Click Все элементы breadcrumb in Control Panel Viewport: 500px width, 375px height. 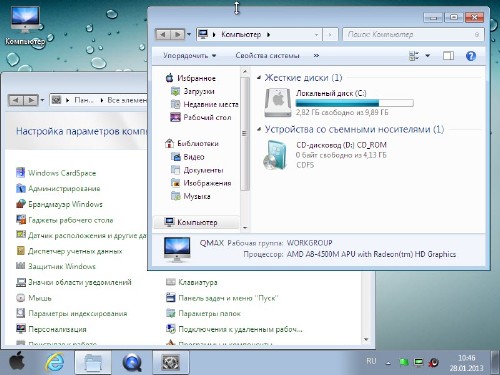127,100
